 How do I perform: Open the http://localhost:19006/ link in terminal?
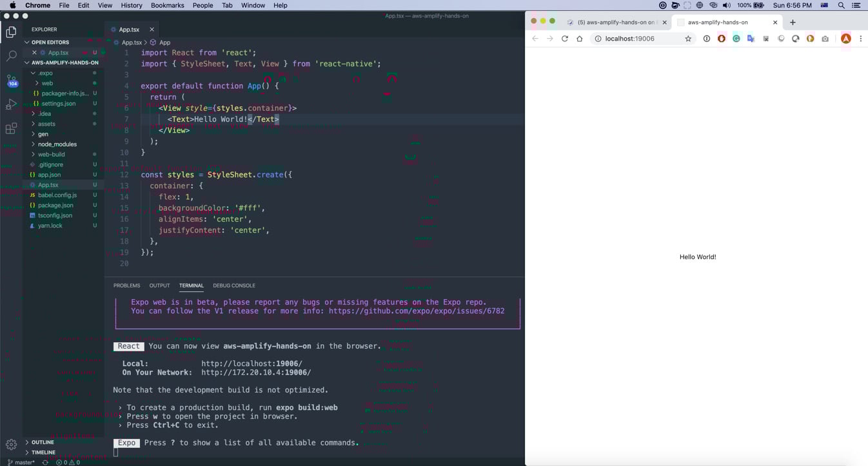click(x=252, y=364)
